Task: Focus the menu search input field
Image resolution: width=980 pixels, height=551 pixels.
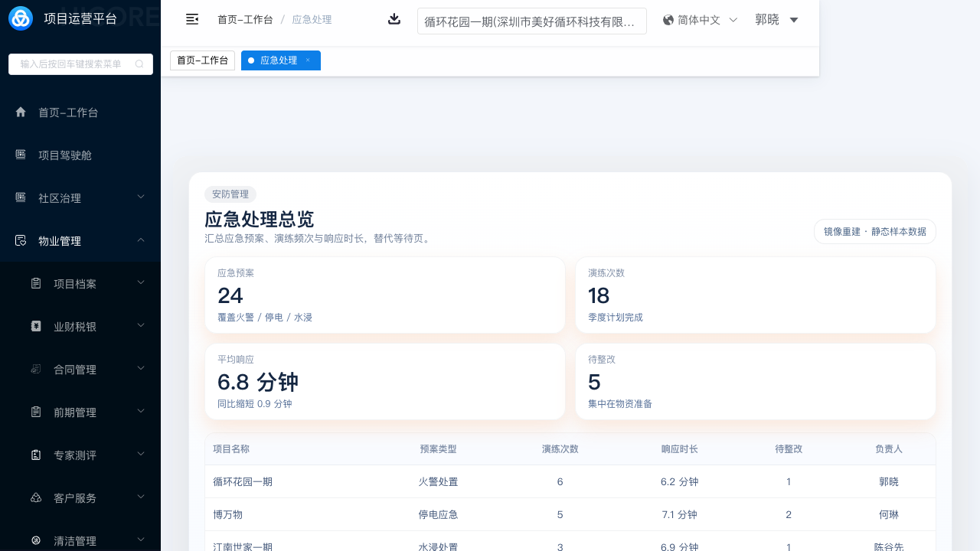Action: click(73, 64)
